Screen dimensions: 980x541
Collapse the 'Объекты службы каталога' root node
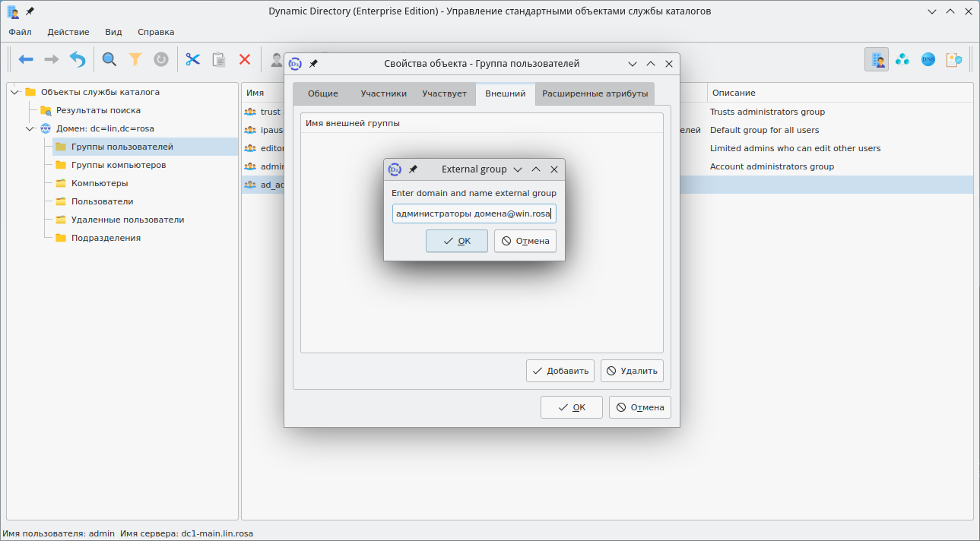pyautogui.click(x=15, y=92)
